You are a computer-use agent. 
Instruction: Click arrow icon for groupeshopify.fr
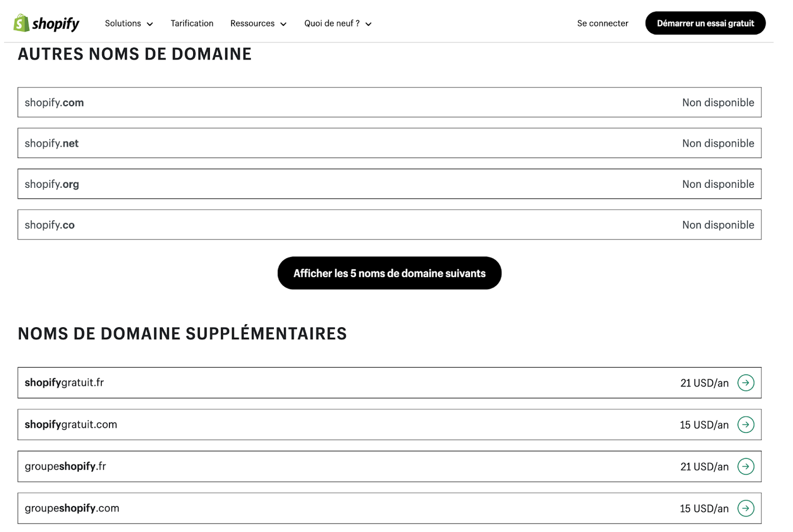pyautogui.click(x=745, y=467)
